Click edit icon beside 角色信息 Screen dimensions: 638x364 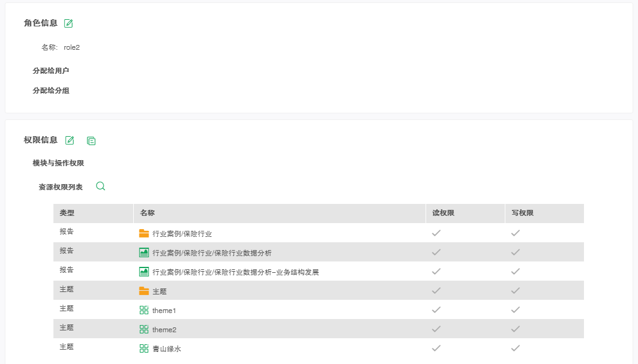(x=68, y=23)
